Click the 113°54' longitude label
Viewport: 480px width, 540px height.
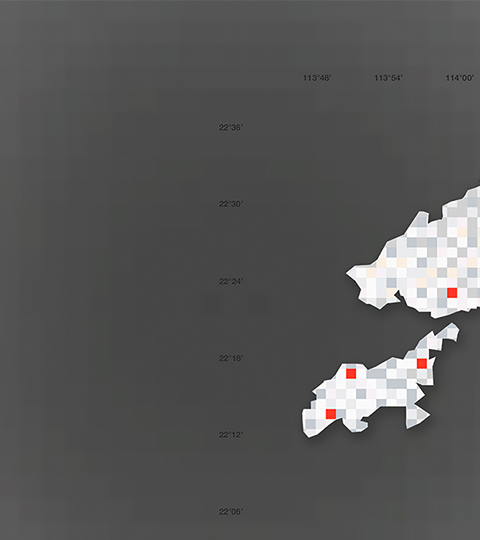(x=388, y=78)
